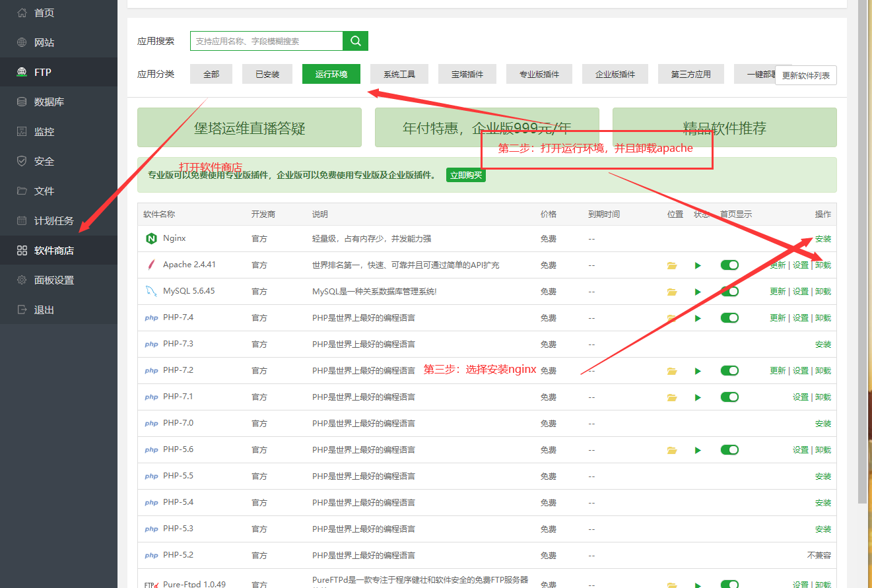
Task: Click PHP-7.2 running status play icon
Action: tap(698, 371)
